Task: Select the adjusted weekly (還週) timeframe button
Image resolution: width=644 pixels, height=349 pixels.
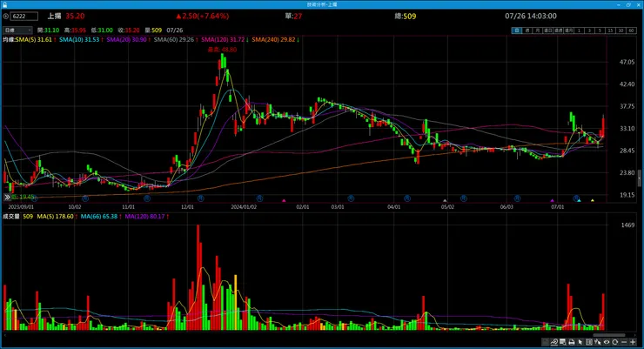Action: click(558, 30)
